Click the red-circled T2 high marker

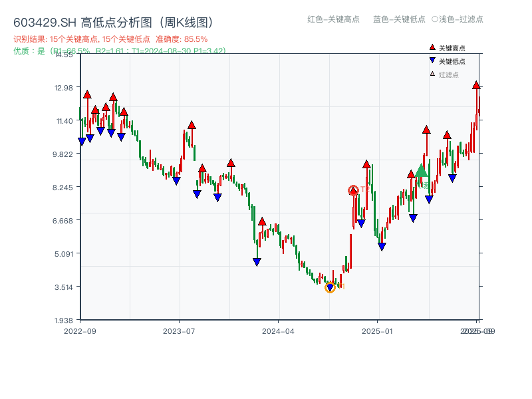click(353, 191)
